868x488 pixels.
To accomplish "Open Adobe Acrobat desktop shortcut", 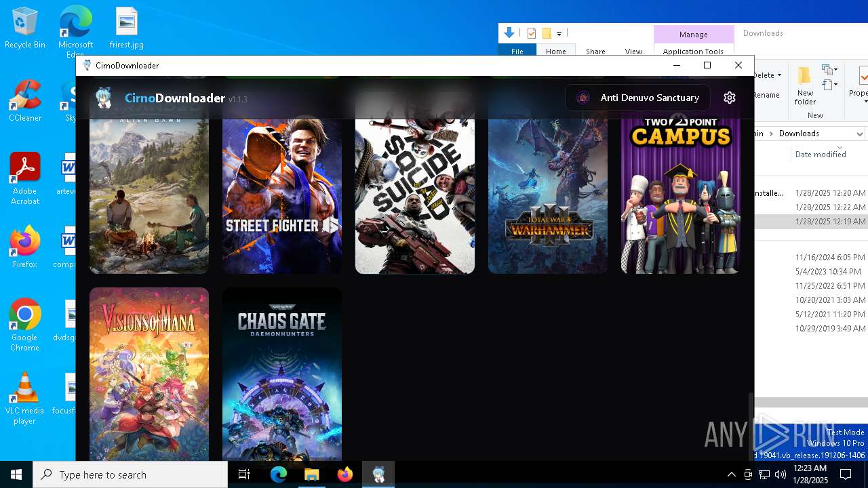I will 25,178.
